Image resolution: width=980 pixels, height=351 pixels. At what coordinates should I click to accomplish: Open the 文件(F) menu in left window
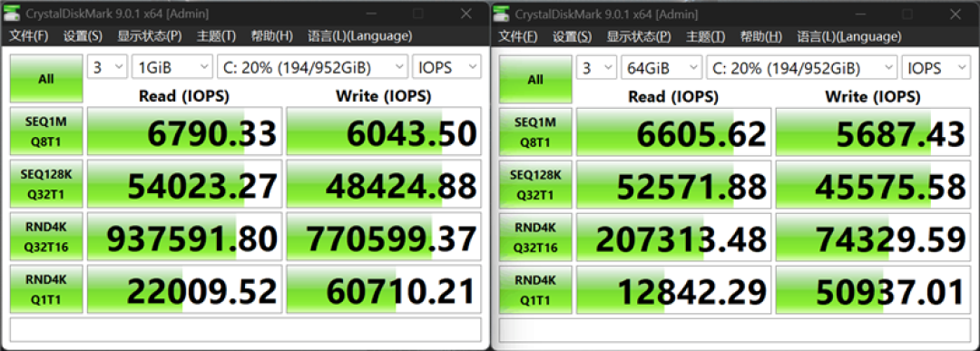pos(29,35)
